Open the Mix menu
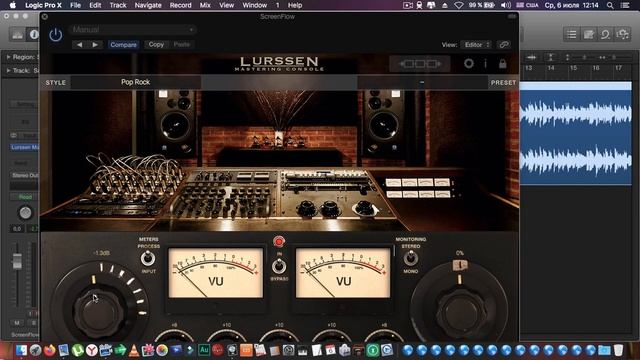 (x=205, y=5)
